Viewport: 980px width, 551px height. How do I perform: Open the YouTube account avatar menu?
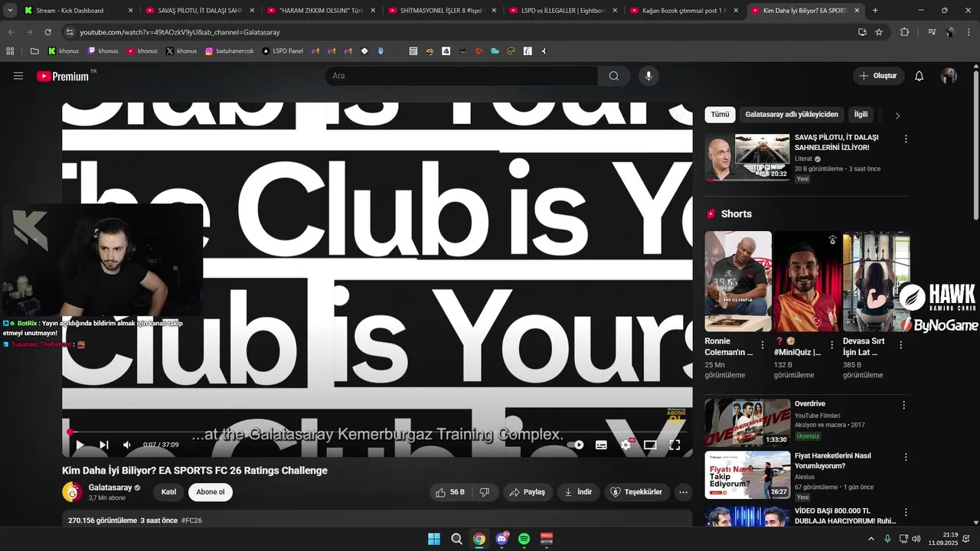(x=949, y=76)
